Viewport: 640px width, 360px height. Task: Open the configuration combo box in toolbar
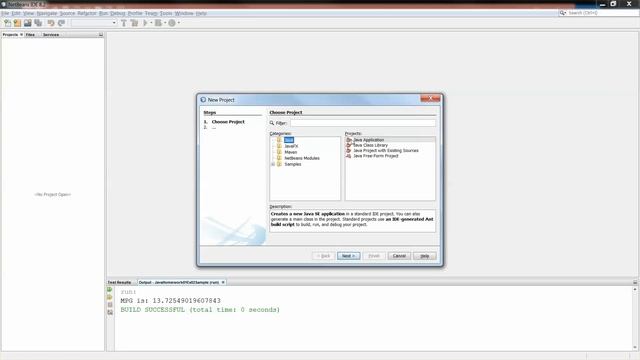tap(94, 23)
